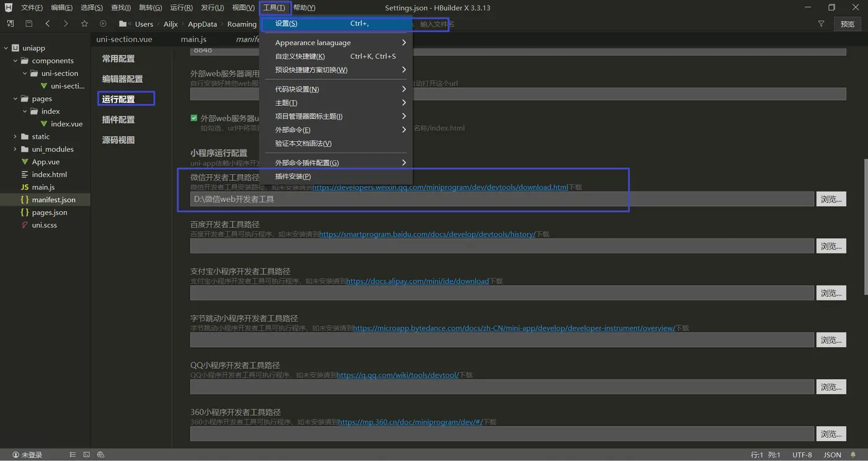Screen dimensions: 868x461
Task: Open the terminal icon in status bar
Action: pos(86,455)
